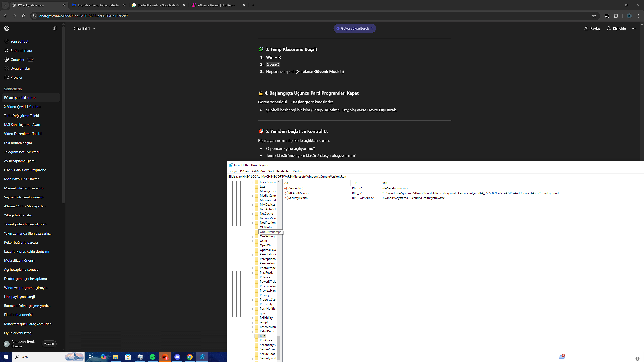Collapse the ChatGPT sidebar panel
The width and height of the screenshot is (644, 362).
point(55,28)
